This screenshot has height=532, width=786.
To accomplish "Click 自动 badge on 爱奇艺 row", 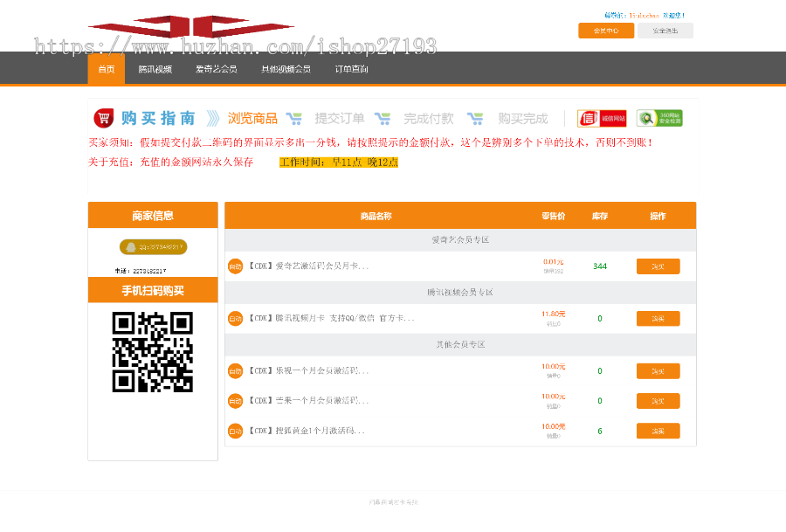I will [235, 266].
